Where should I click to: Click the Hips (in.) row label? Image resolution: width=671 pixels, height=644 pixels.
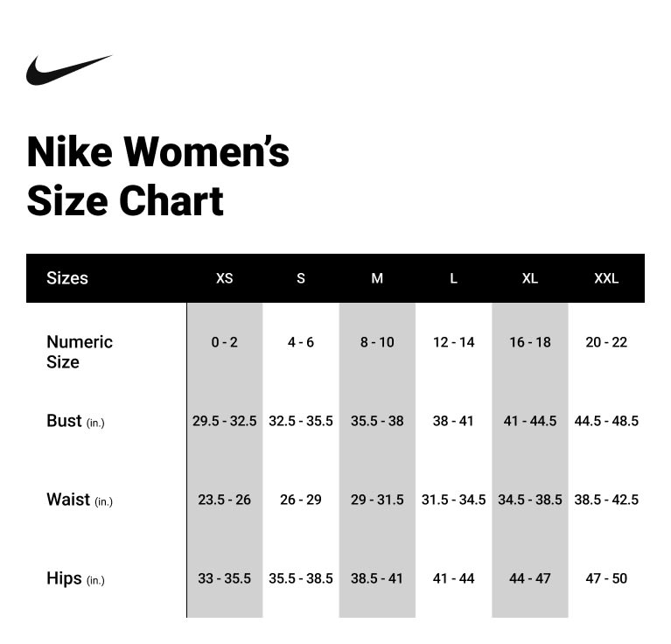pos(75,578)
